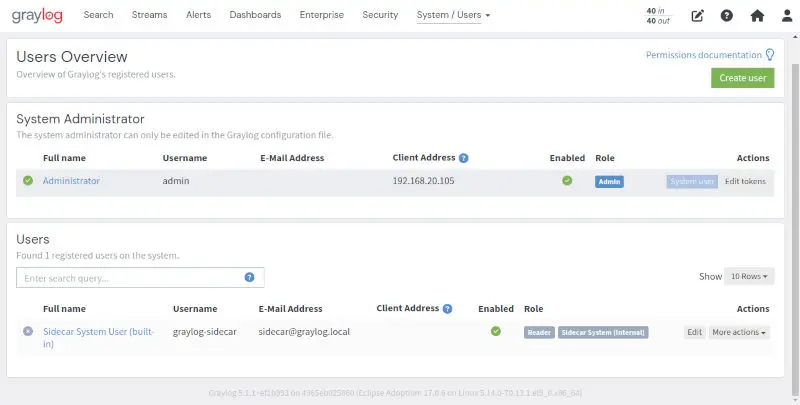The image size is (800, 405).
Task: Click the Users Overview heading
Action: pos(72,57)
